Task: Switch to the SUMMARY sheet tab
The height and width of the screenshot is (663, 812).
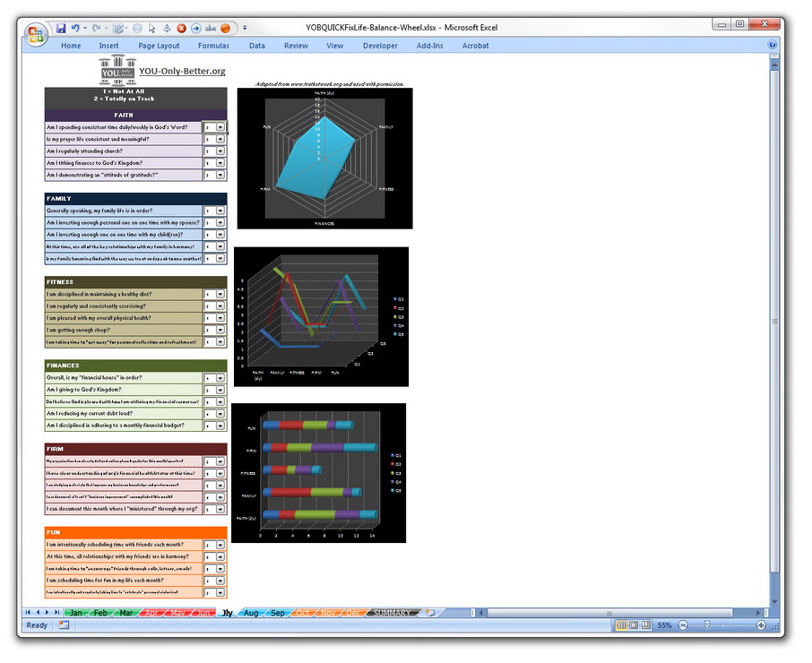Action: coord(392,613)
